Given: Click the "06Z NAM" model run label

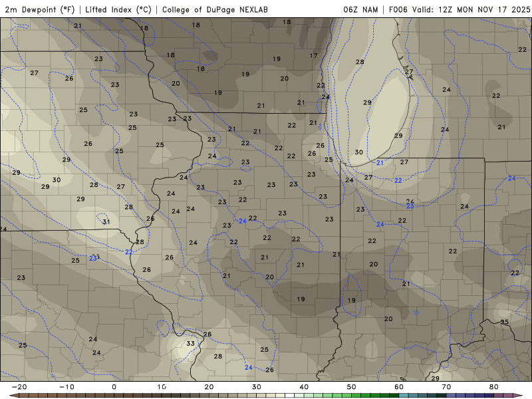Looking at the screenshot, I should click(360, 9).
